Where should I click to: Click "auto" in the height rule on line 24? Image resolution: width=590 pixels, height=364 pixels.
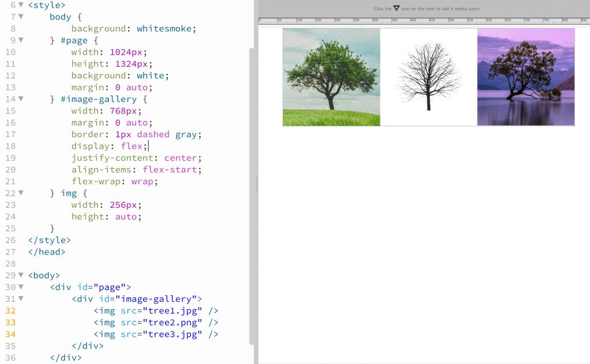(126, 217)
